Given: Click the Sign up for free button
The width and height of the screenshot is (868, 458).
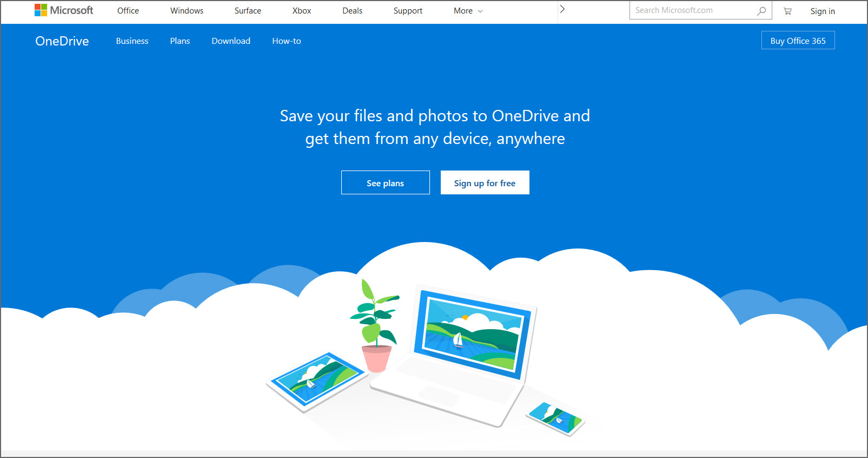Looking at the screenshot, I should pyautogui.click(x=485, y=183).
